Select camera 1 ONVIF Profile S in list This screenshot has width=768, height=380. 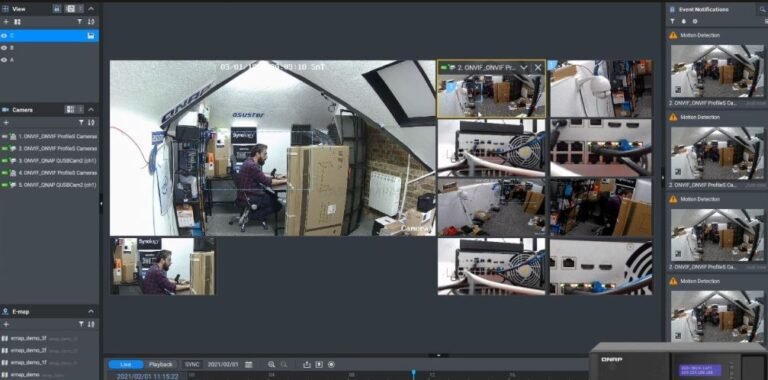pos(49,136)
